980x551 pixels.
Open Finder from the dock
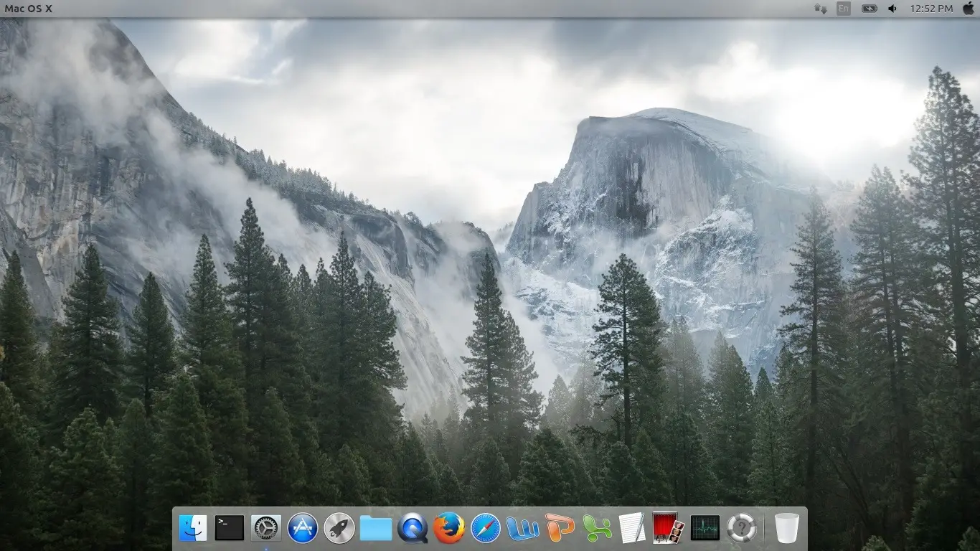coord(193,528)
